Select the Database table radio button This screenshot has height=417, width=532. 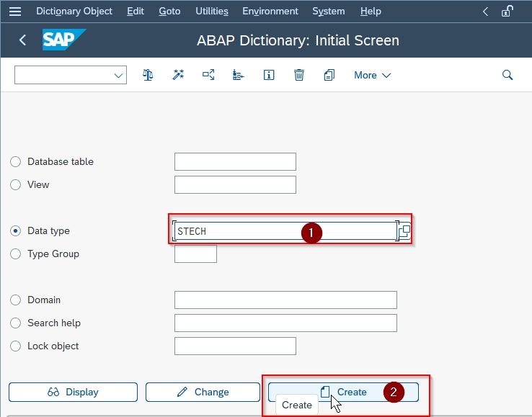[x=15, y=162]
